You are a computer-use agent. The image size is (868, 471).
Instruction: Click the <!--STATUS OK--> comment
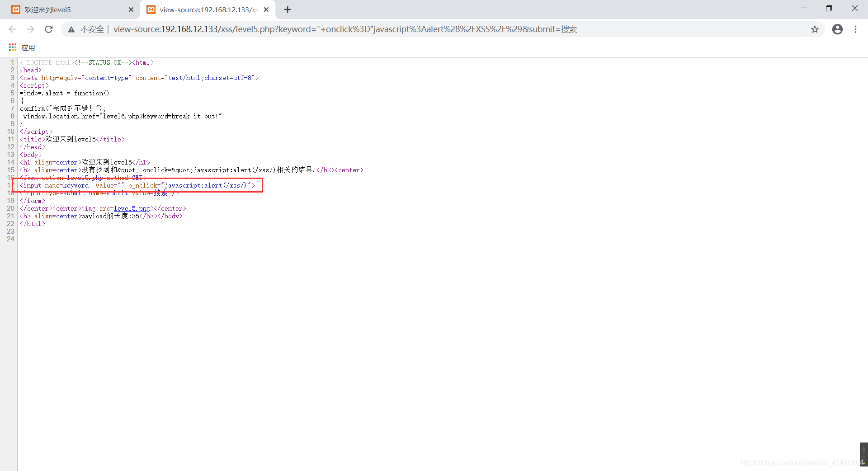coord(103,63)
